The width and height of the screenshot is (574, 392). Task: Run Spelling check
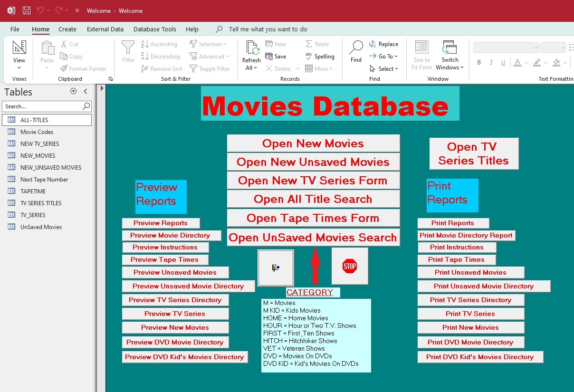point(320,57)
